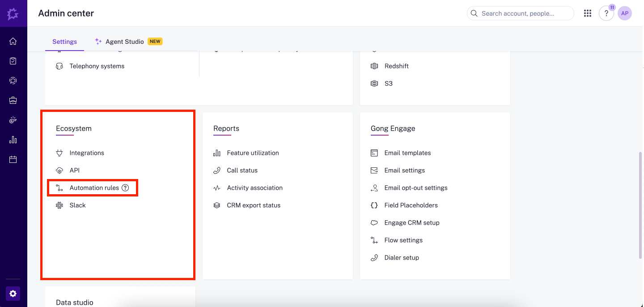This screenshot has width=644, height=307.
Task: Click the page vertical scrollbar
Action: pyautogui.click(x=640, y=205)
